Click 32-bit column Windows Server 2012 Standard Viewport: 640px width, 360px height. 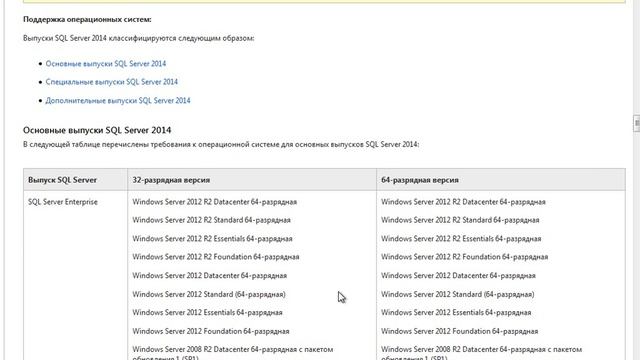pyautogui.click(x=209, y=294)
